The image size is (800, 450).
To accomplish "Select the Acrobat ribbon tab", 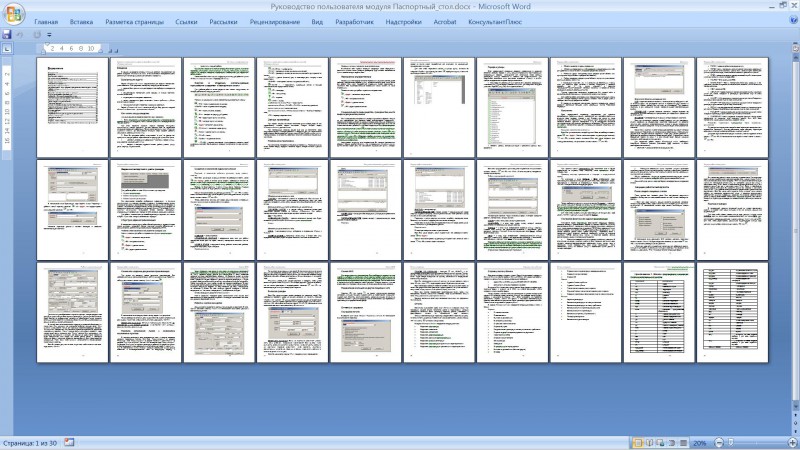I will [444, 22].
